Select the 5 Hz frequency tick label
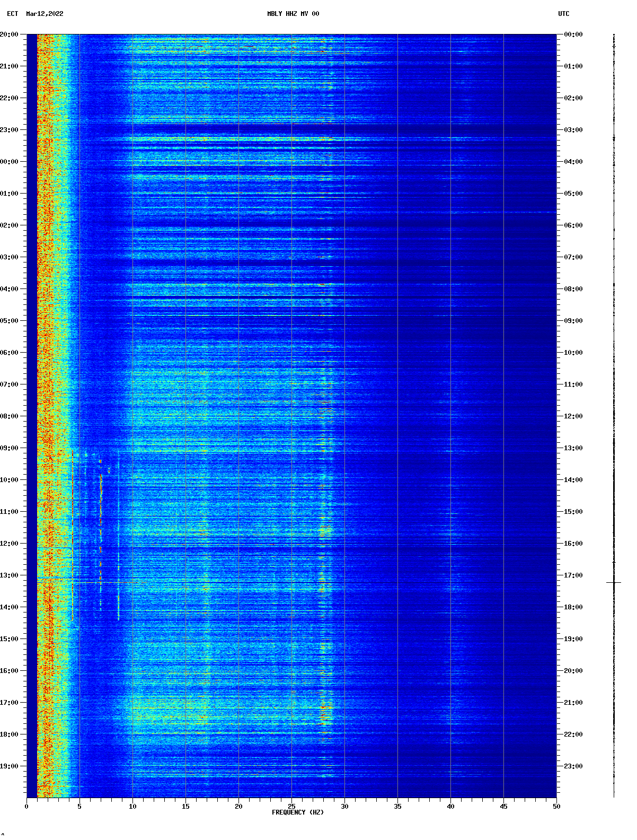 pyautogui.click(x=79, y=807)
